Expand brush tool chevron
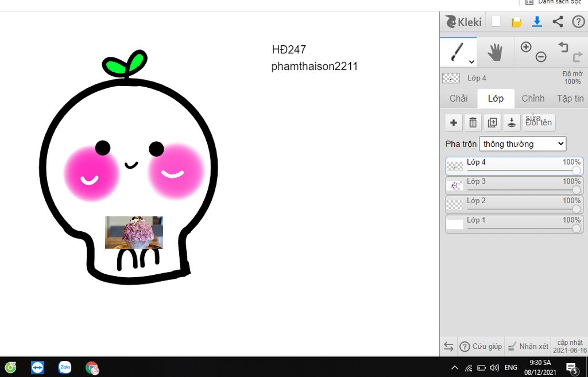This screenshot has width=588, height=377. click(471, 62)
